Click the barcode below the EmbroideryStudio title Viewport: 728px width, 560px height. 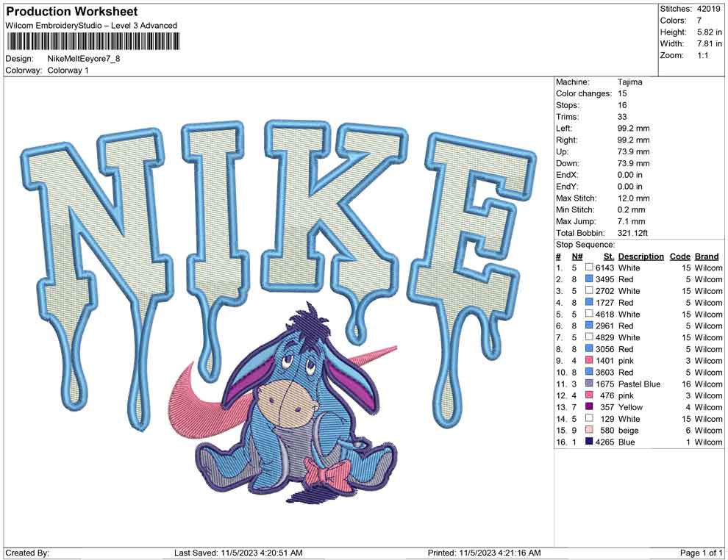pos(93,42)
